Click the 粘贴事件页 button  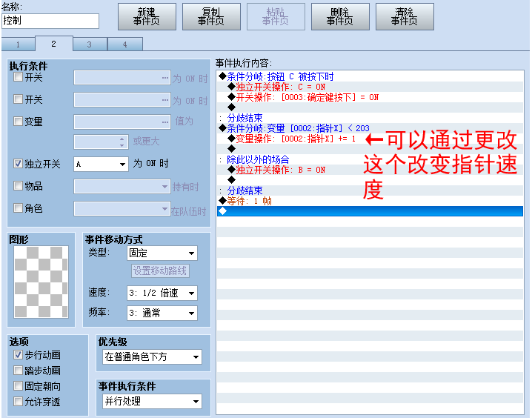(x=276, y=16)
